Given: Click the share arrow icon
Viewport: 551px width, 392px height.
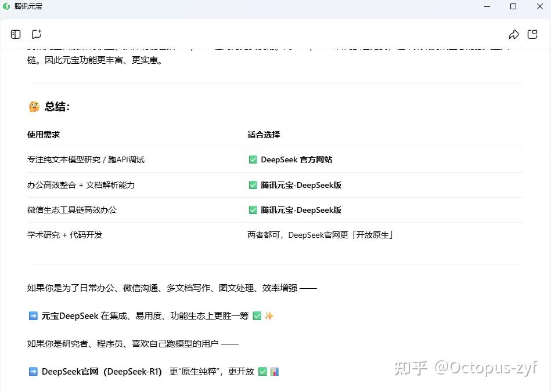Looking at the screenshot, I should tap(514, 34).
